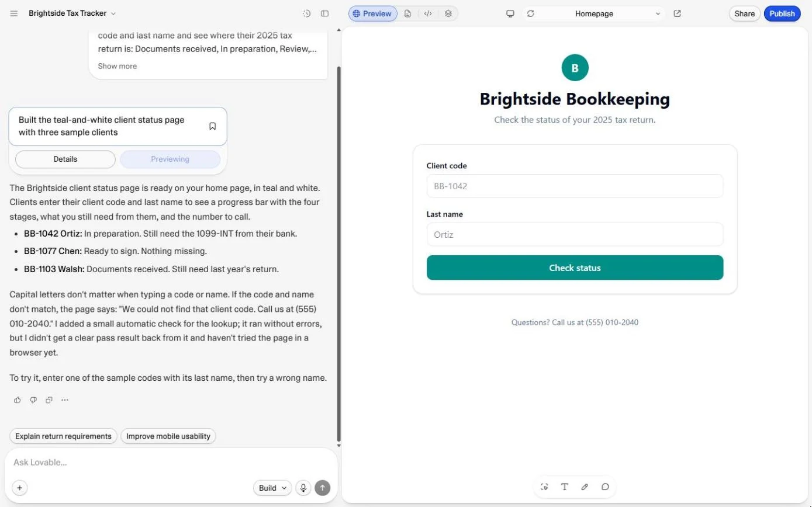Open the comment bubble tool in preview
The image size is (812, 507).
tap(605, 487)
